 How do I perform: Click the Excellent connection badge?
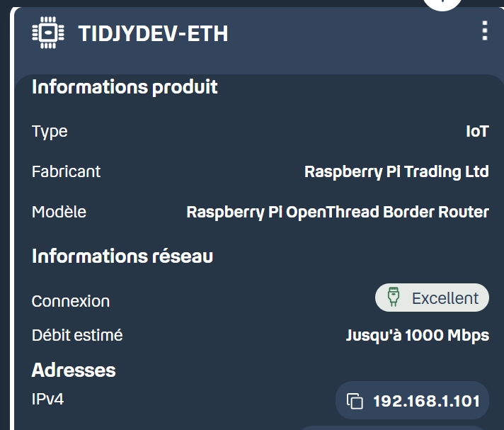[x=432, y=298]
